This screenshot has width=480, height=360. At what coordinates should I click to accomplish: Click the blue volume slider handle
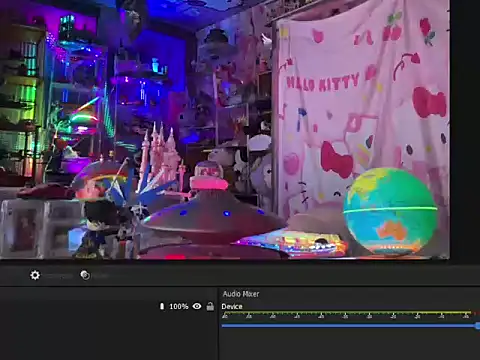tap(478, 326)
